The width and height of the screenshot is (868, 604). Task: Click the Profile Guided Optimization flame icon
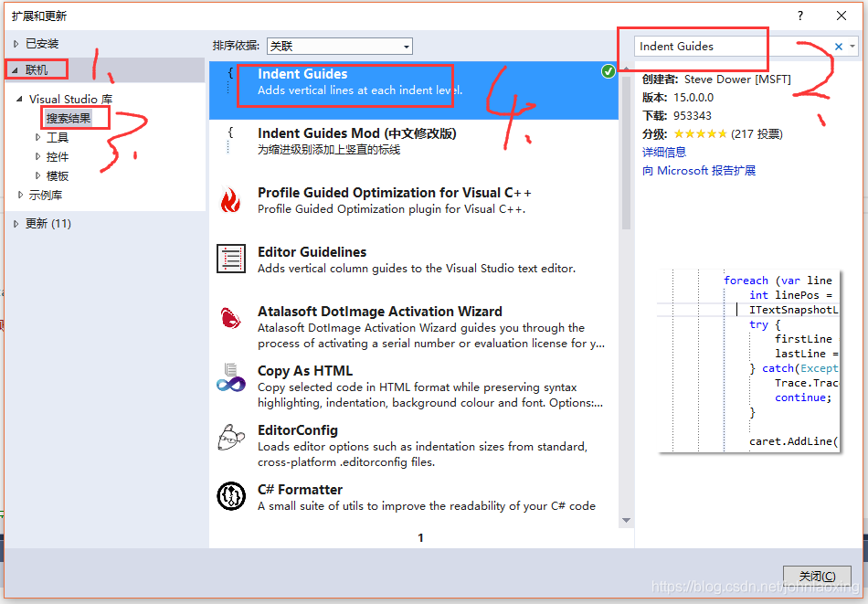230,200
